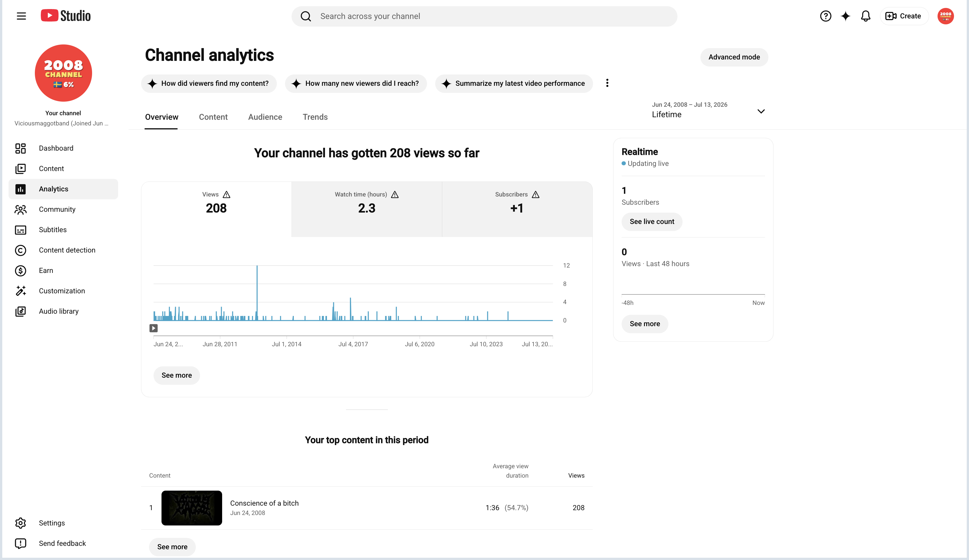Open Earn in the sidebar

[63, 271]
